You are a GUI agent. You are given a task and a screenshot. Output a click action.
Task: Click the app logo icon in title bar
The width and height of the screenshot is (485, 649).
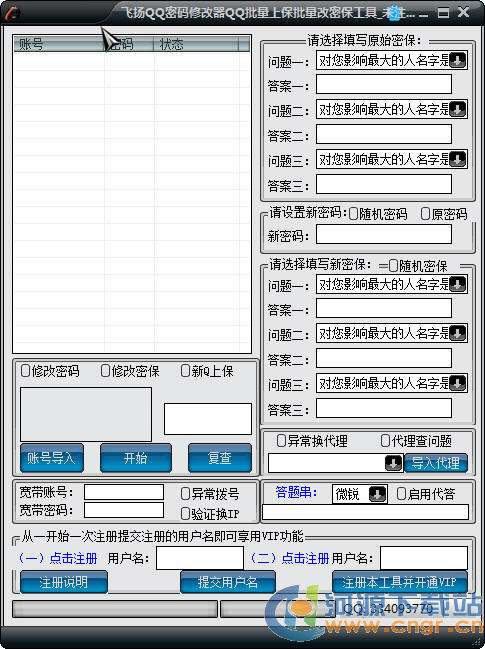click(x=11, y=13)
